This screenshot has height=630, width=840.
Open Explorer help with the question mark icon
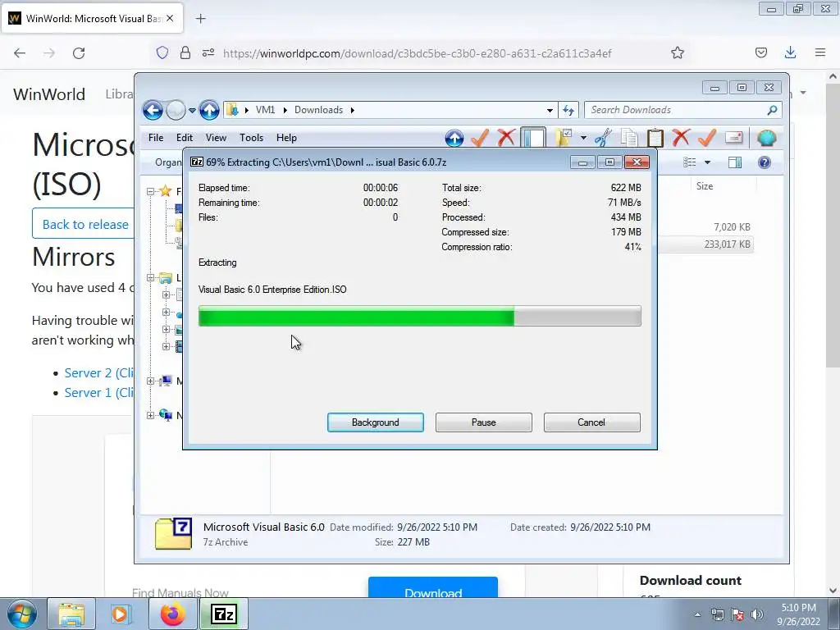[765, 162]
